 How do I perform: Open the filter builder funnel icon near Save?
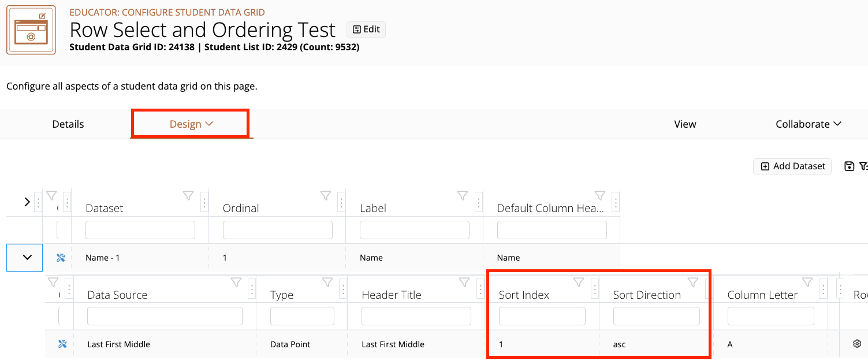point(863,166)
